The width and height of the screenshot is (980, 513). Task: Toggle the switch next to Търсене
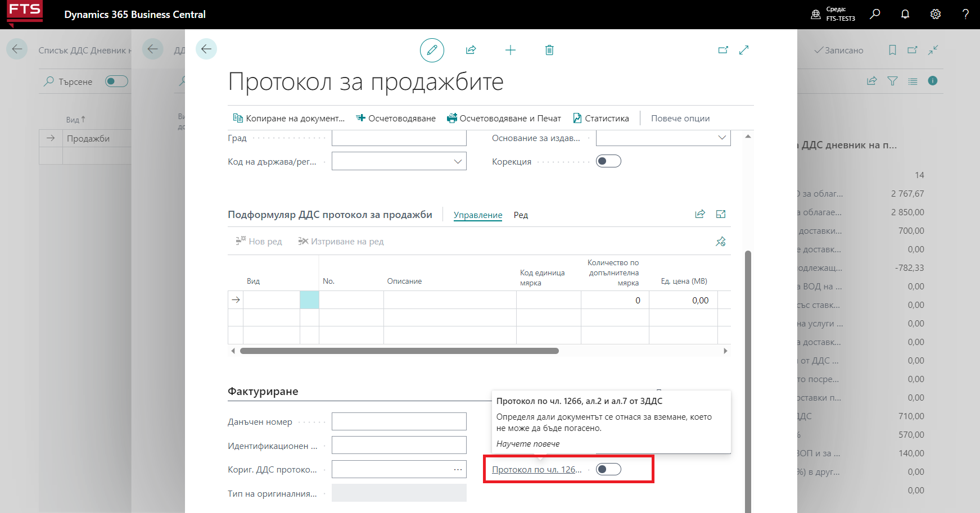pos(117,81)
